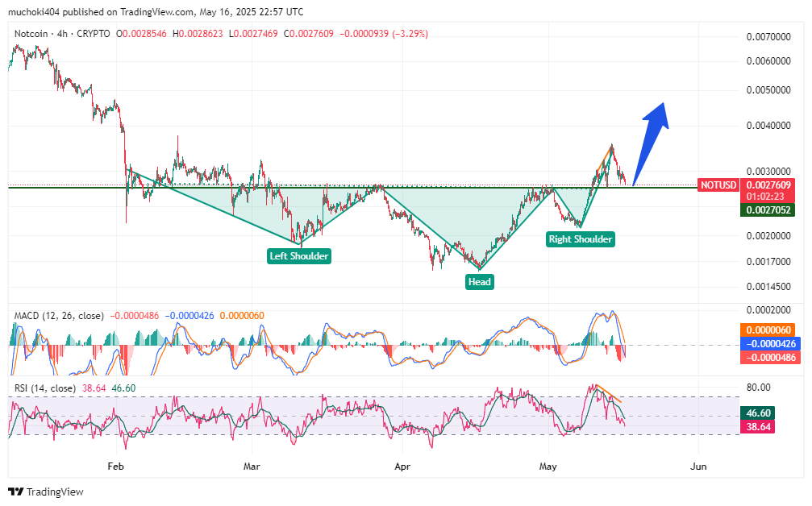This screenshot has width=812, height=506.
Task: Select the Right Shoulder label
Action: (x=581, y=238)
